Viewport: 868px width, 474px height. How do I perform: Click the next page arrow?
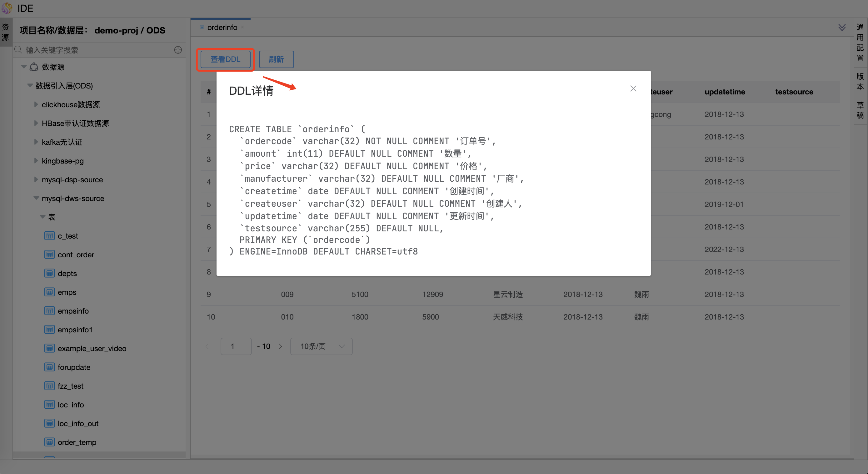[280, 346]
